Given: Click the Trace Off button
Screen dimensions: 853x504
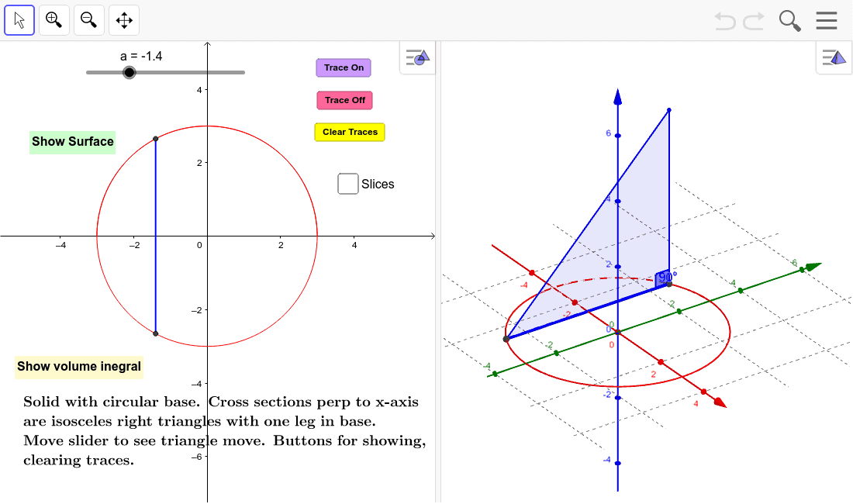Looking at the screenshot, I should (x=344, y=100).
